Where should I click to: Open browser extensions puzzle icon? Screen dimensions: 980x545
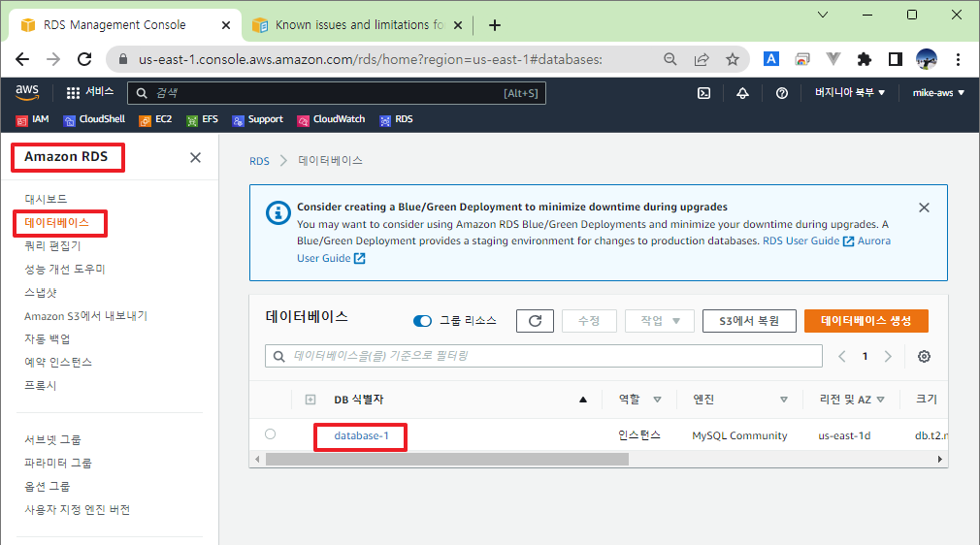[865, 59]
